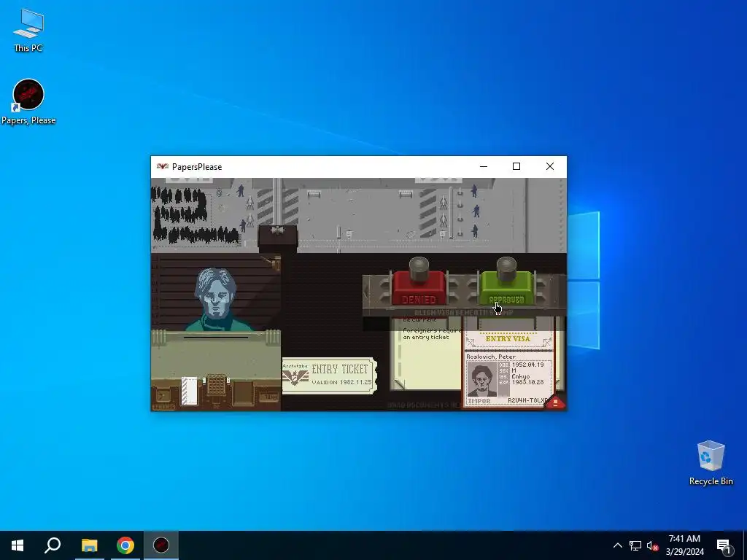The image size is (747, 560).
Task: Click the expiry date "1983.10.28"
Action: 528,382
